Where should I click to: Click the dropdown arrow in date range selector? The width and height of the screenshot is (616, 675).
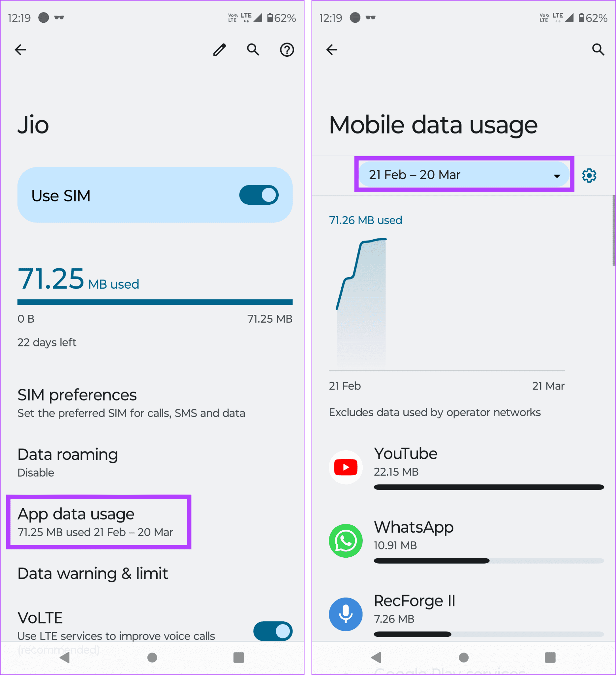[557, 176]
